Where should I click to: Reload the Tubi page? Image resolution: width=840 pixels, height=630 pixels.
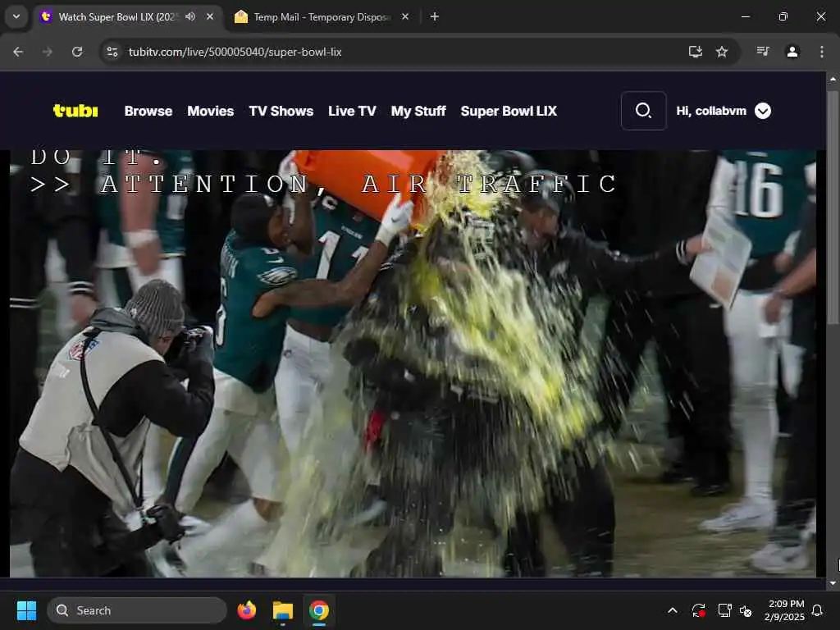[77, 52]
